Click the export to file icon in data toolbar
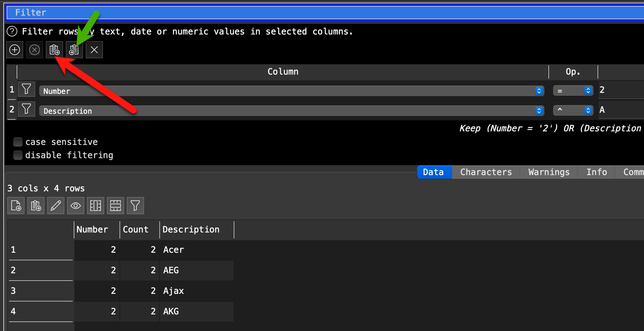The width and height of the screenshot is (644, 331). (x=16, y=206)
